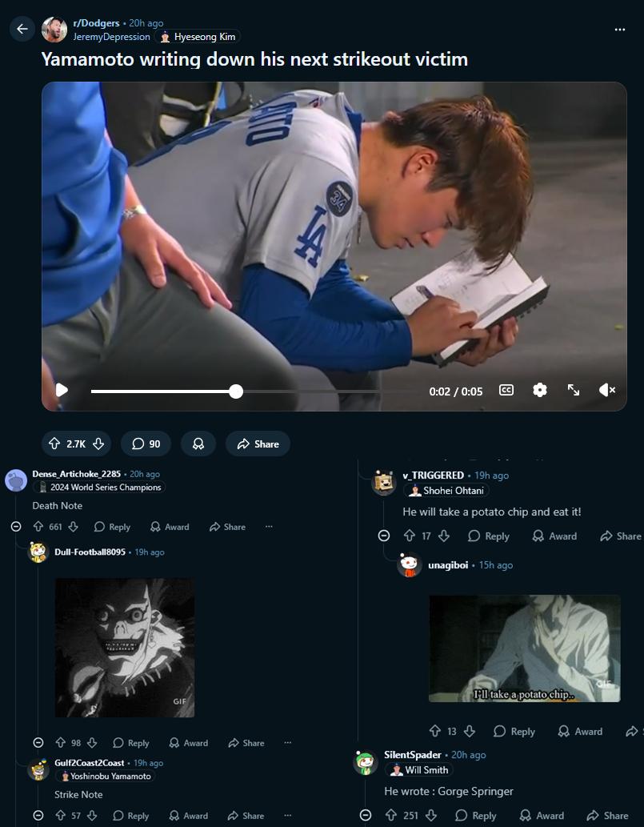644x827 pixels.
Task: Play the Yamamoto video
Action: (62, 391)
